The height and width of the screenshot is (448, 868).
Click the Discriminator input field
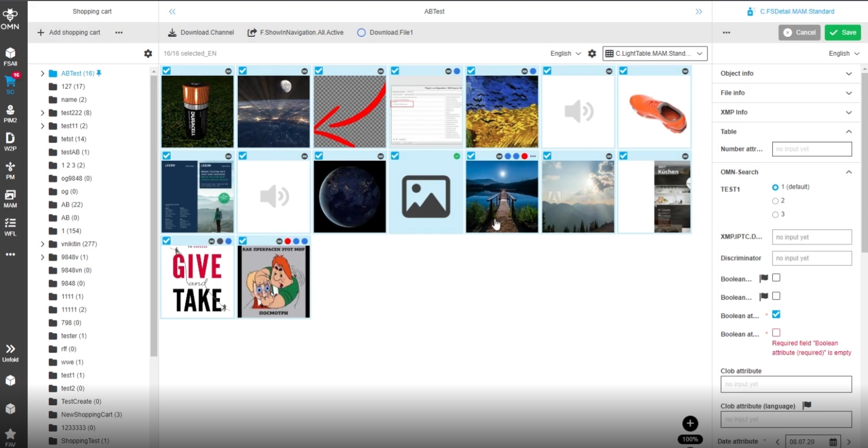pos(811,258)
